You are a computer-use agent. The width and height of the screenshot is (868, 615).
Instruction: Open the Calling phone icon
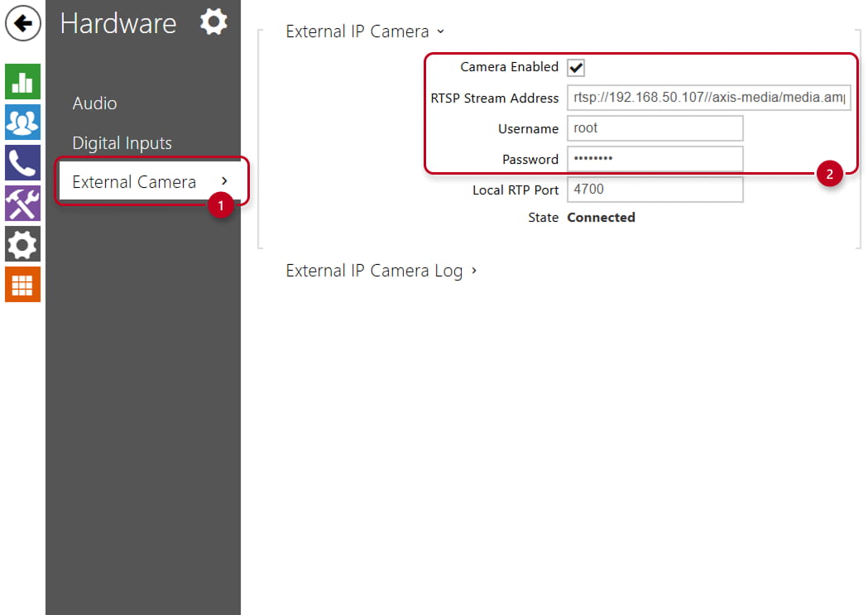[22, 163]
